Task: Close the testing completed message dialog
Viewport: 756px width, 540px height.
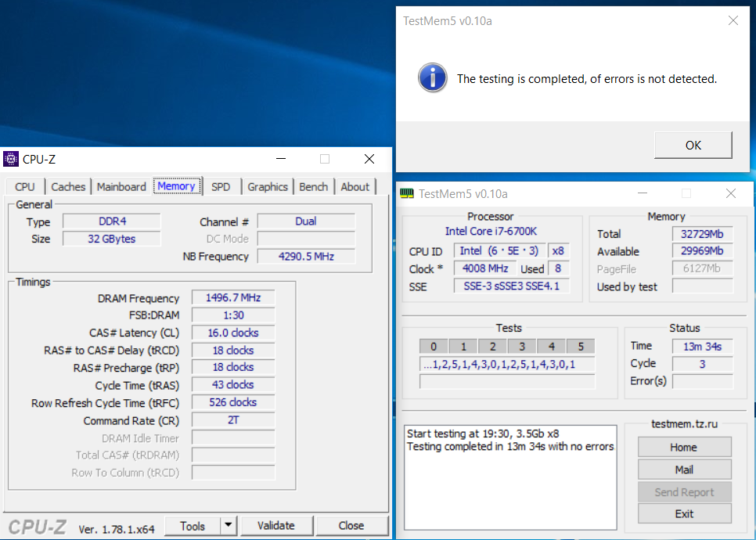Action: tap(733, 20)
